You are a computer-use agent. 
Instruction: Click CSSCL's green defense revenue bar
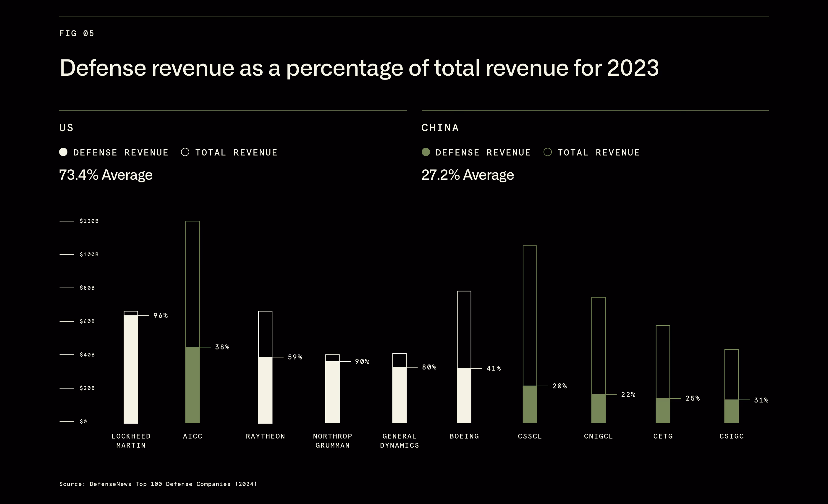pyautogui.click(x=530, y=405)
